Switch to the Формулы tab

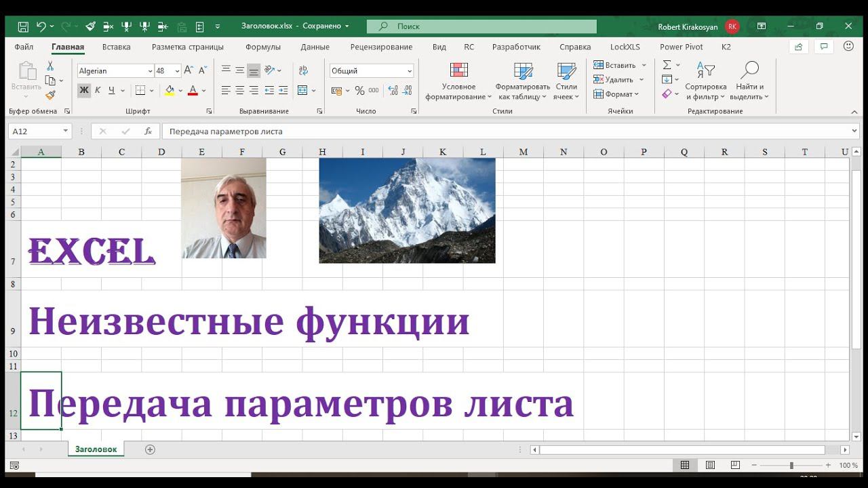[x=263, y=47]
